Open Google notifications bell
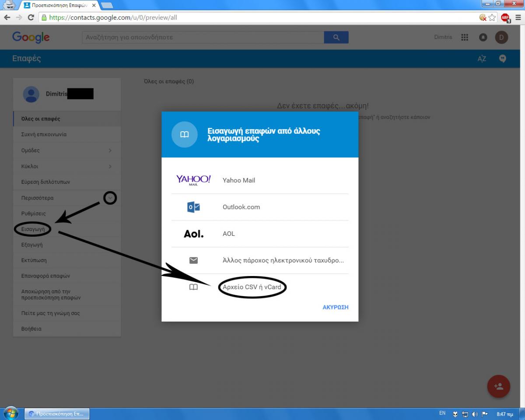525x420 pixels. click(483, 37)
